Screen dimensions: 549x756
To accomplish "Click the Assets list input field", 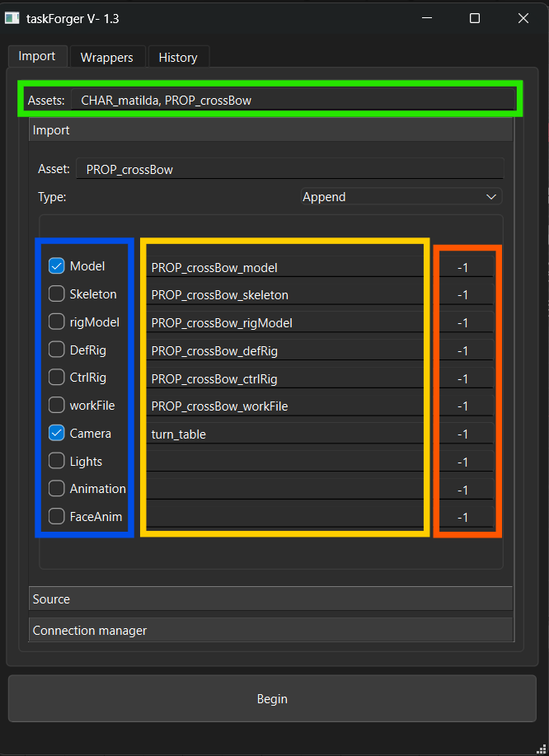I will [x=293, y=100].
